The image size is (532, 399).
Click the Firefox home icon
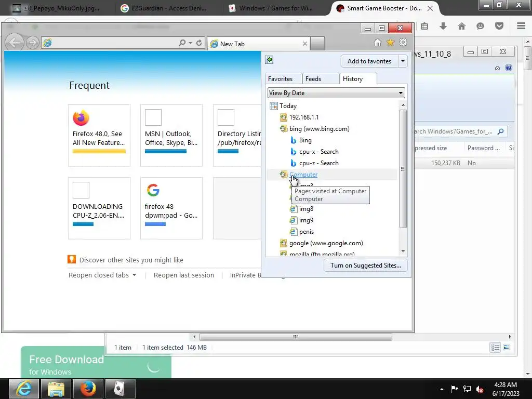(462, 26)
